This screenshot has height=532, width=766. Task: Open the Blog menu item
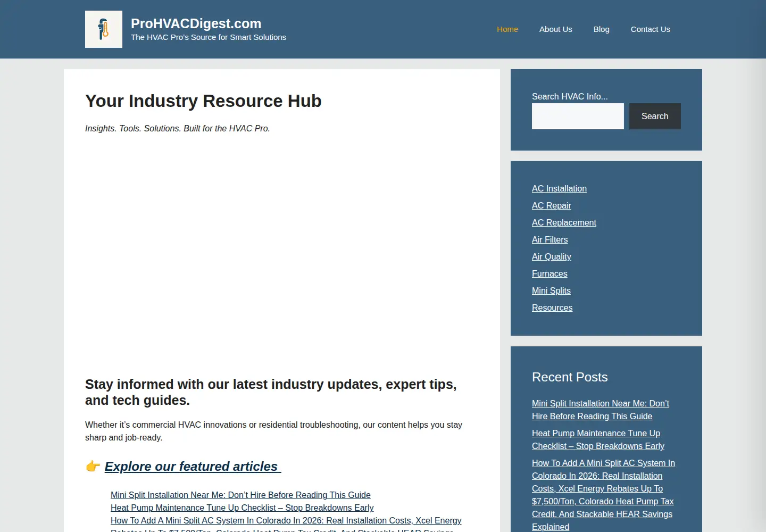click(x=602, y=29)
